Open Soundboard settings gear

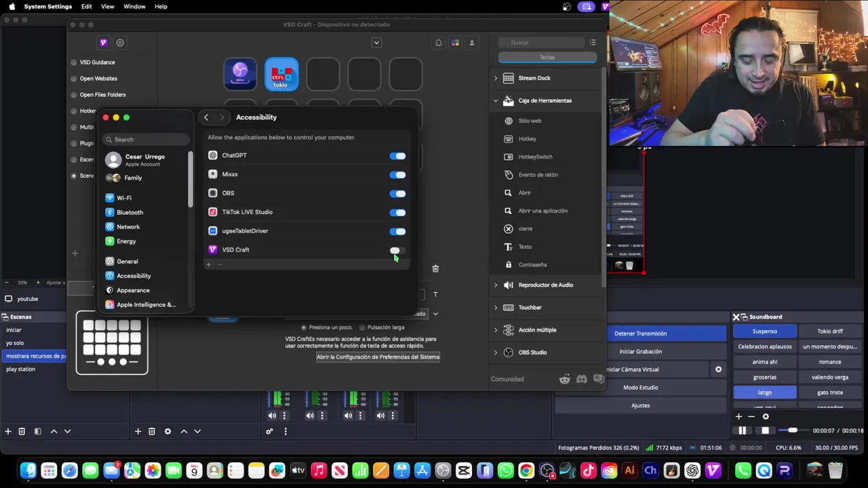766,416
